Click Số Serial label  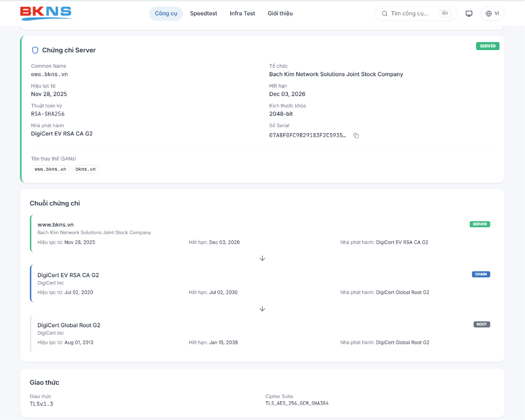tap(279, 126)
